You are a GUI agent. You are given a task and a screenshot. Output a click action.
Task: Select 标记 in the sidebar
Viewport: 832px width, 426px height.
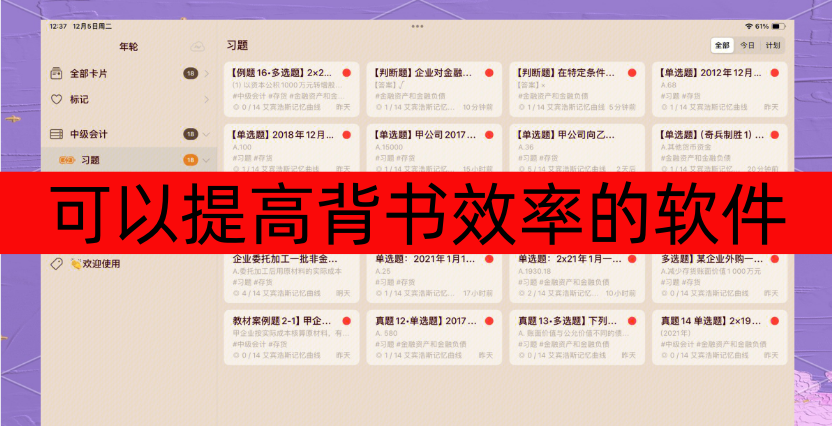[x=129, y=99]
